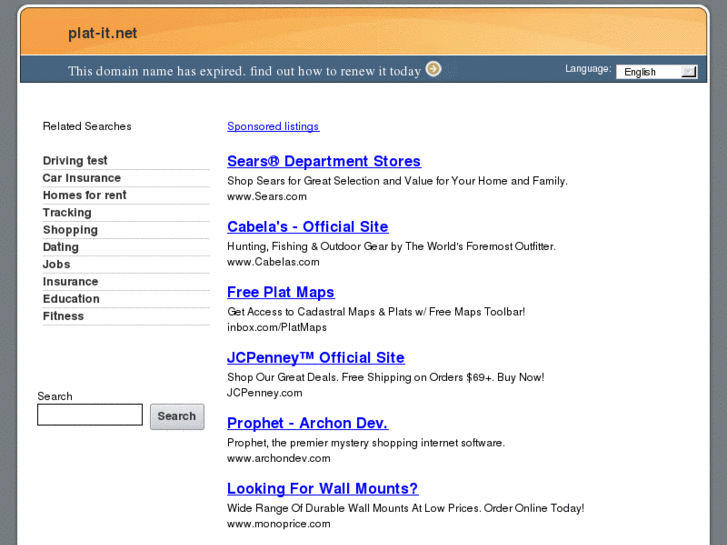Click the Related Searches heading
727x545 pixels.
pyautogui.click(x=87, y=126)
